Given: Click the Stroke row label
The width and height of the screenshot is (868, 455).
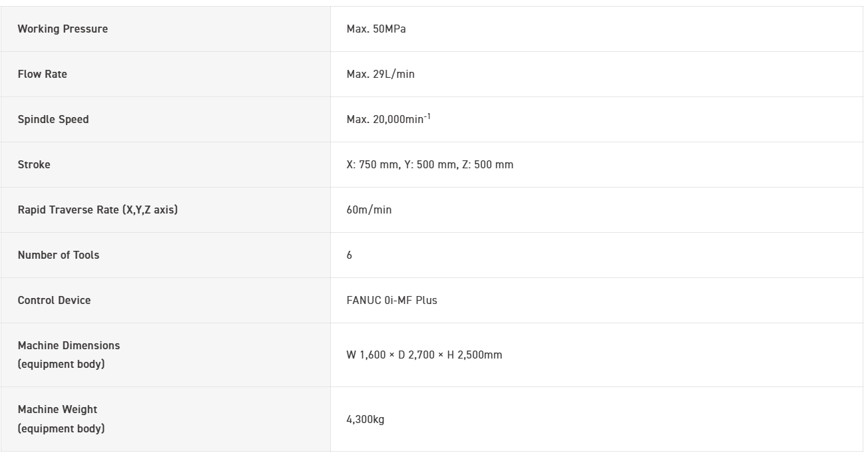Looking at the screenshot, I should (34, 165).
